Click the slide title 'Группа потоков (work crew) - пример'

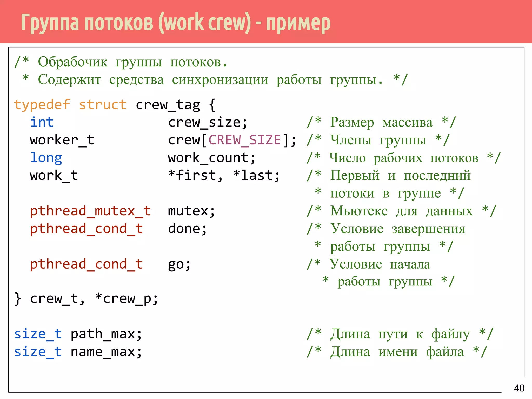coord(176,23)
